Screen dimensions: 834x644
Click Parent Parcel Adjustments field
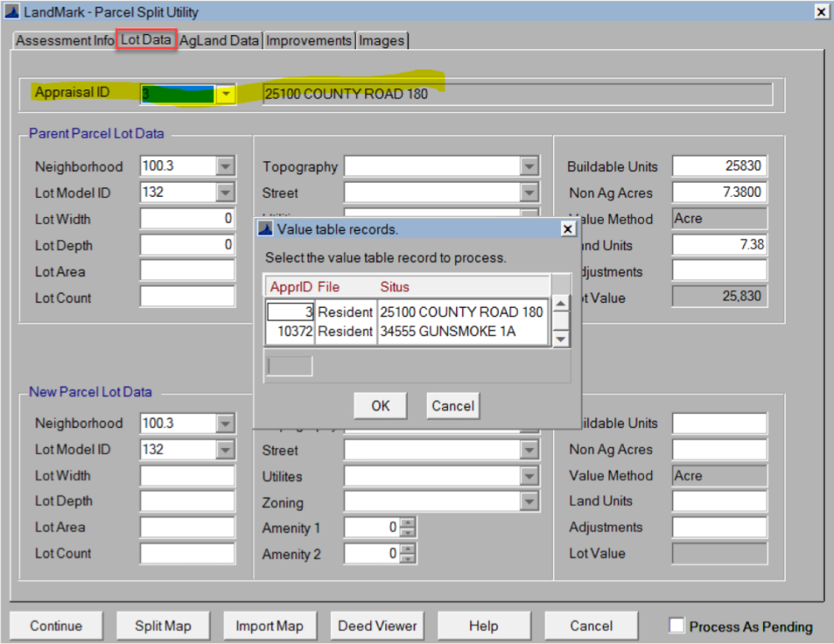coord(719,270)
